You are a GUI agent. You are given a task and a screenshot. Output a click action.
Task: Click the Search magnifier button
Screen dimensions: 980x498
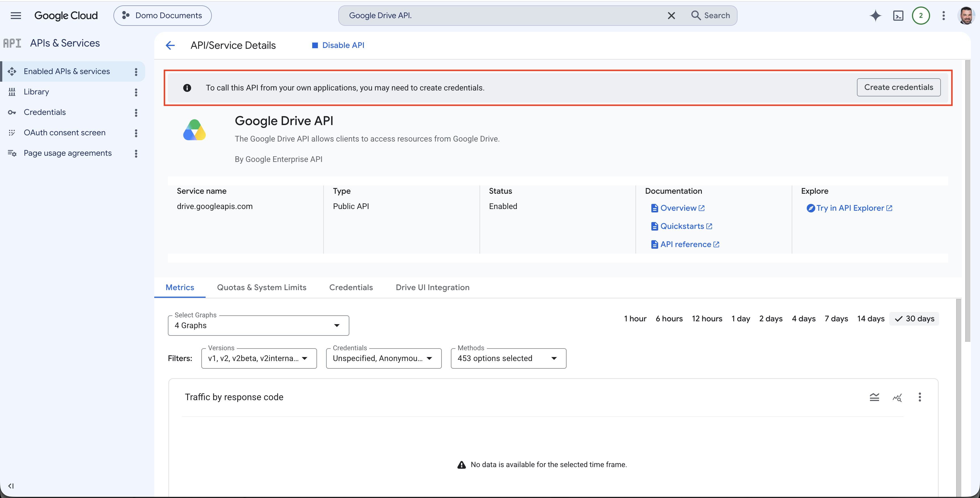coord(711,16)
